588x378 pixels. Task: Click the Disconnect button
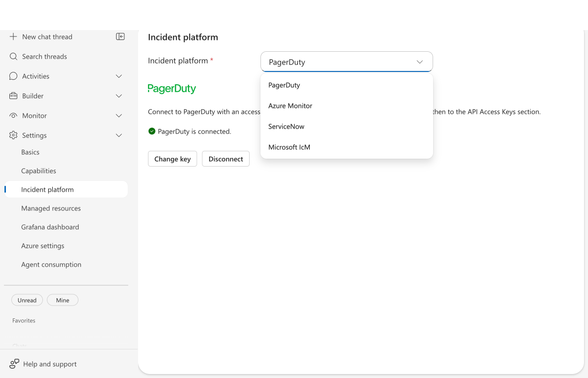coord(226,159)
